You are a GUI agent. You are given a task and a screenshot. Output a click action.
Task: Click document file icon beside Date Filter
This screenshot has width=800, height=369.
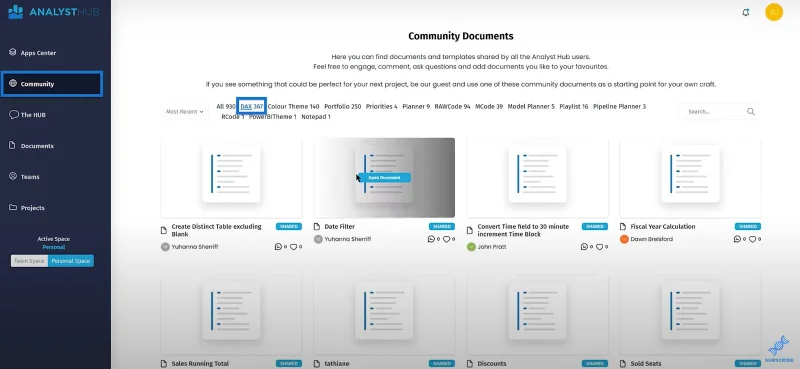click(x=317, y=227)
